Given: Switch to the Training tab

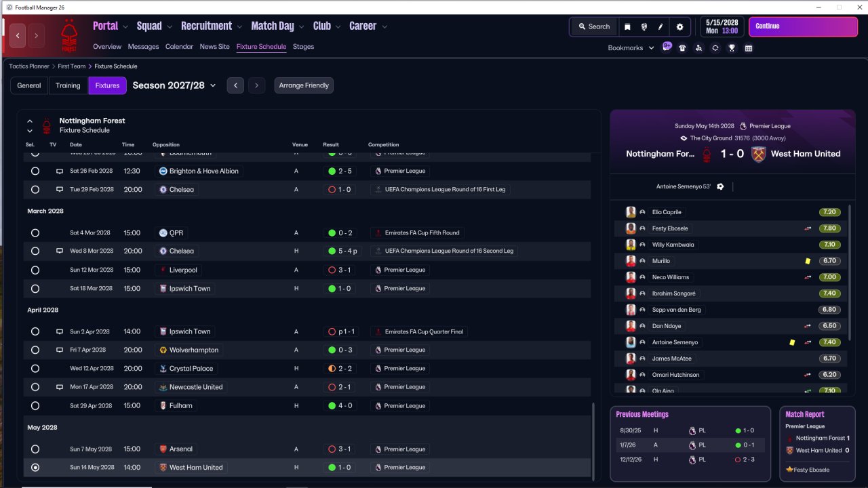Looking at the screenshot, I should click(68, 85).
